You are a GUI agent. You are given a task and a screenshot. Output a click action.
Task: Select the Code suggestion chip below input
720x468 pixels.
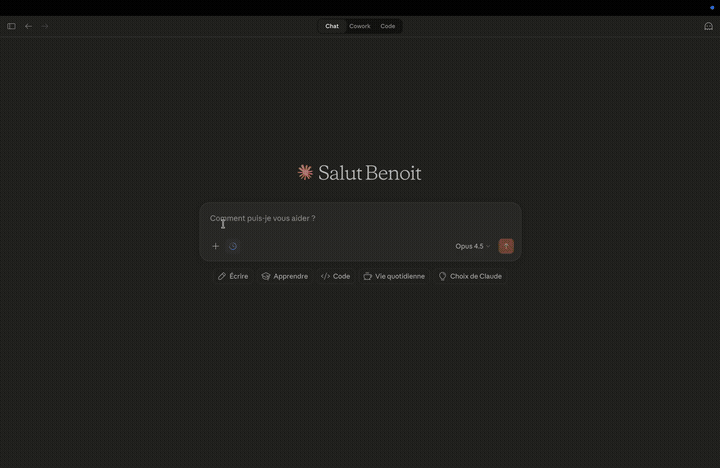point(335,276)
